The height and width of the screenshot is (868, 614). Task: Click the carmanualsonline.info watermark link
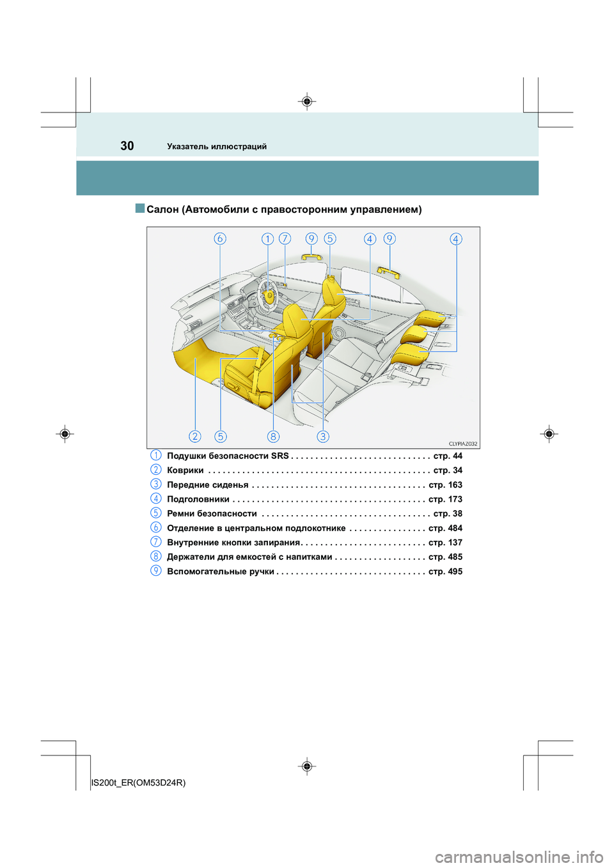click(519, 856)
